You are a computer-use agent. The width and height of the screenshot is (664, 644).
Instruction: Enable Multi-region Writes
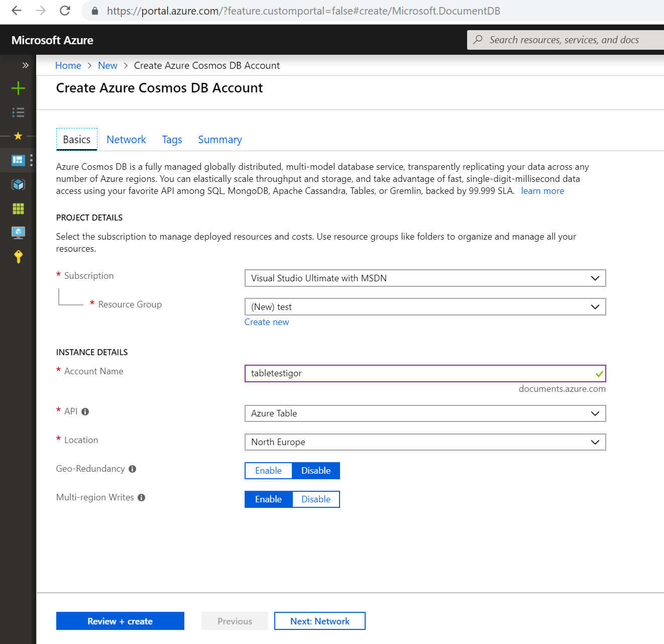pos(268,499)
